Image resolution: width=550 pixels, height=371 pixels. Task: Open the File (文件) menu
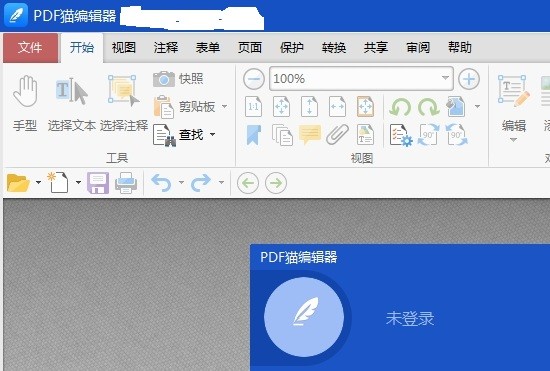(x=31, y=48)
